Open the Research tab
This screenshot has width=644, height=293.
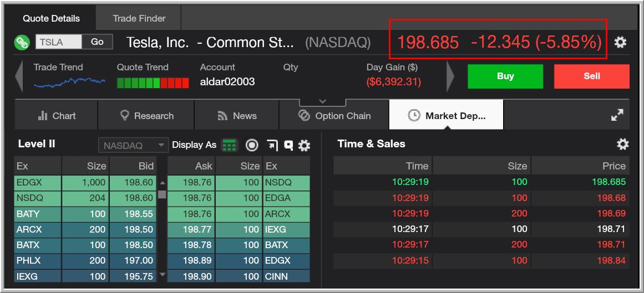click(146, 116)
